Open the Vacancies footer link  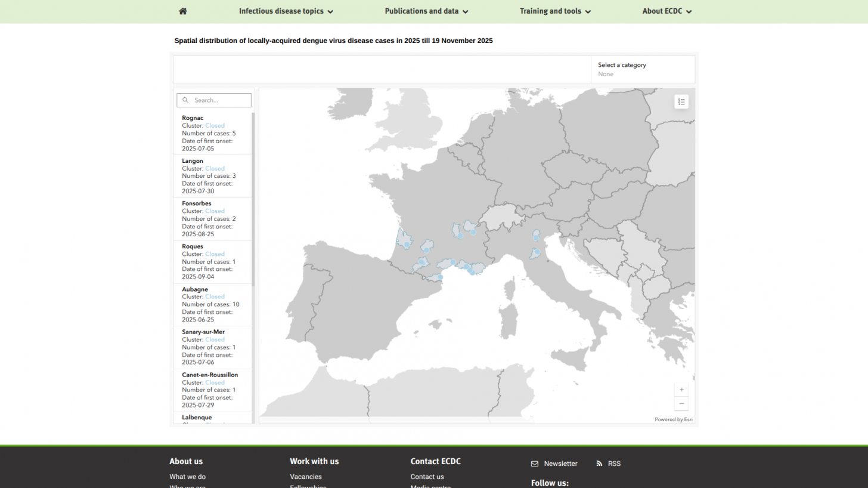(x=305, y=477)
